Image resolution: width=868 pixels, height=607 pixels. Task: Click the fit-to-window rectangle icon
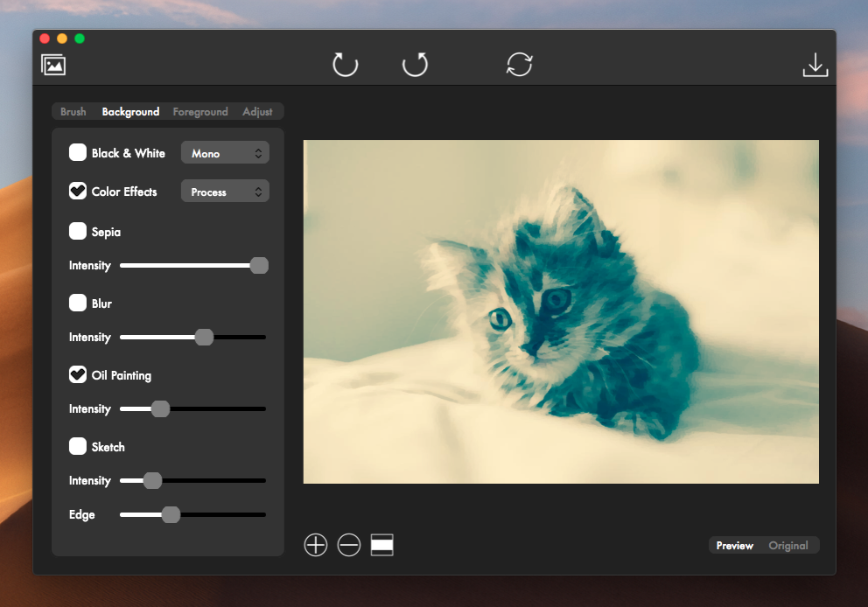coord(381,545)
